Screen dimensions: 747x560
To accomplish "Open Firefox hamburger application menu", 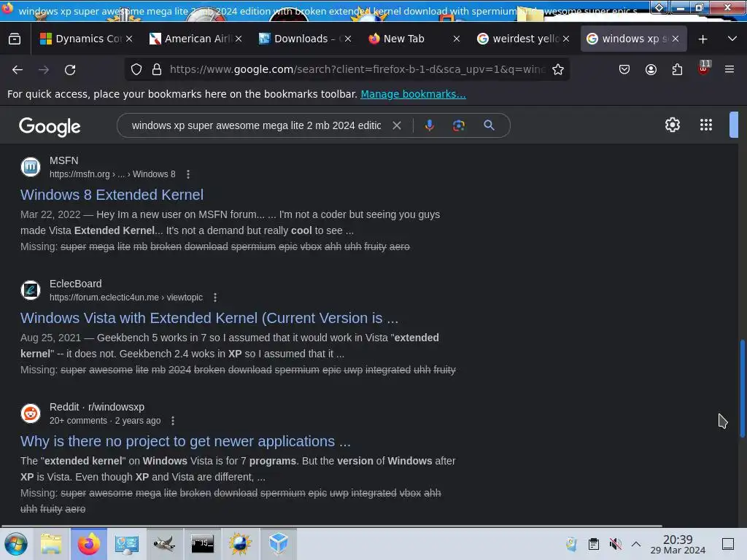I will [x=729, y=69].
